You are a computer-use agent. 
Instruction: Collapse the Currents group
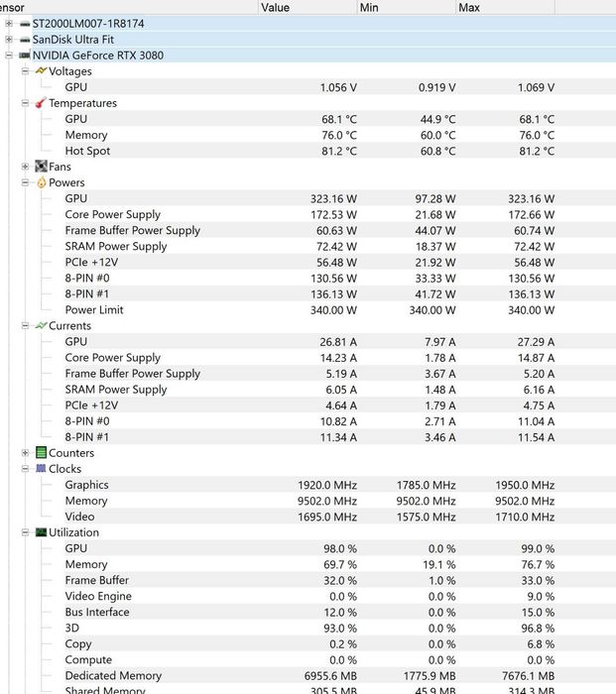pyautogui.click(x=25, y=326)
